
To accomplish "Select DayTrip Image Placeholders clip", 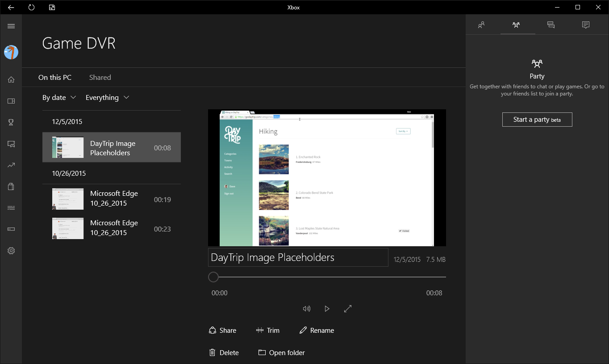I will coord(112,148).
